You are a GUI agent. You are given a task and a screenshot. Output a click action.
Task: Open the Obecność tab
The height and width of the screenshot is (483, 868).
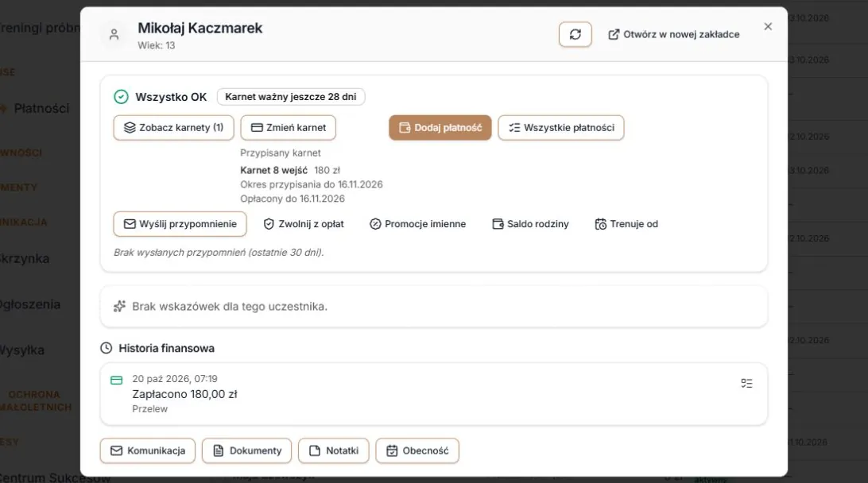pos(417,451)
